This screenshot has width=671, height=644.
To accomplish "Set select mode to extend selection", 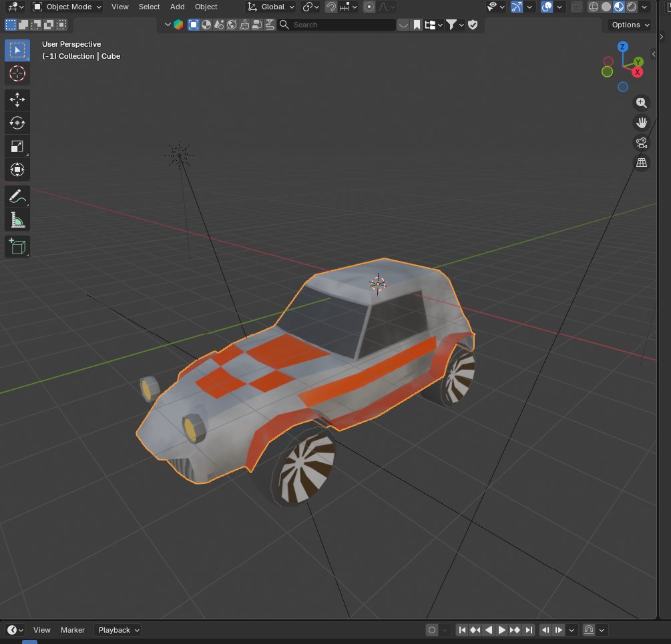I will coord(23,25).
